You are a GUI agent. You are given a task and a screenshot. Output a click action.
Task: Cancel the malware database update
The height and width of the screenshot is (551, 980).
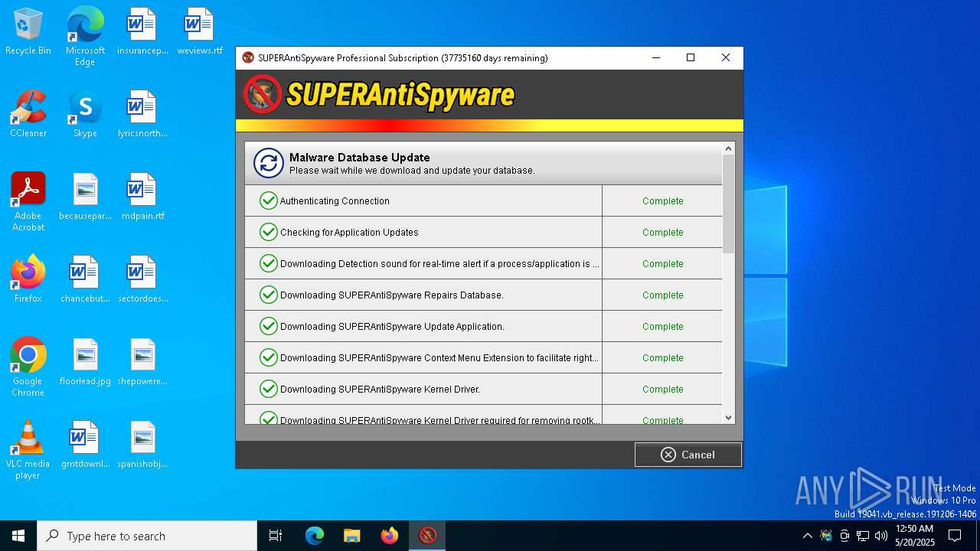point(688,455)
